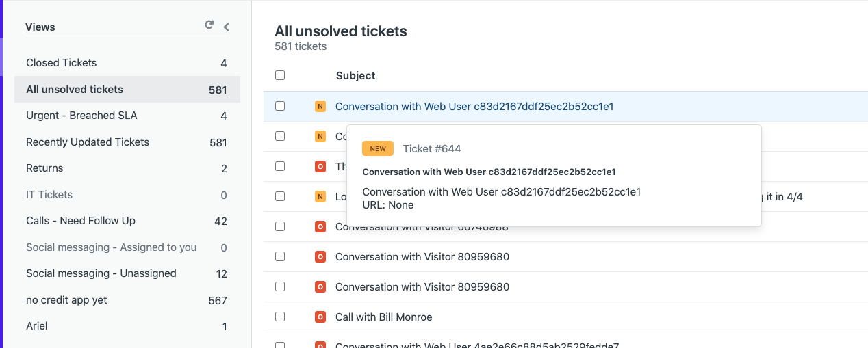This screenshot has height=348, width=868.
Task: Open the Call with Bill Monroe ticket
Action: pos(383,317)
